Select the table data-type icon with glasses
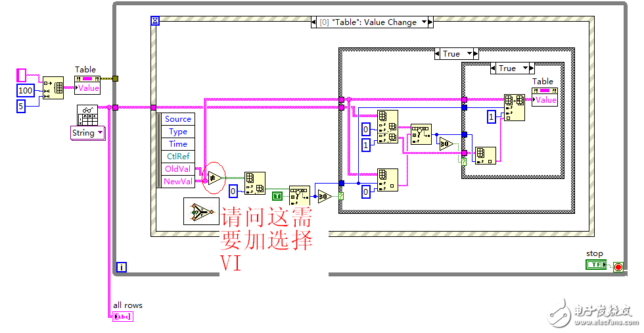644x333 pixels. [x=87, y=115]
